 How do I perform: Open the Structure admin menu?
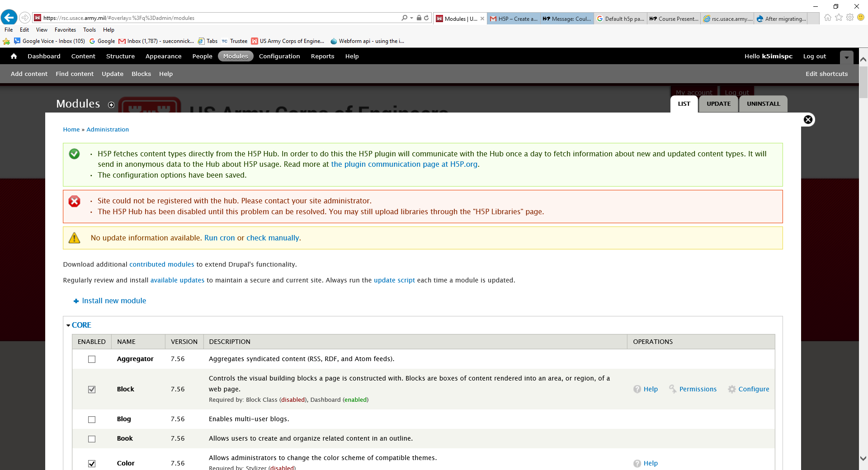pos(120,56)
